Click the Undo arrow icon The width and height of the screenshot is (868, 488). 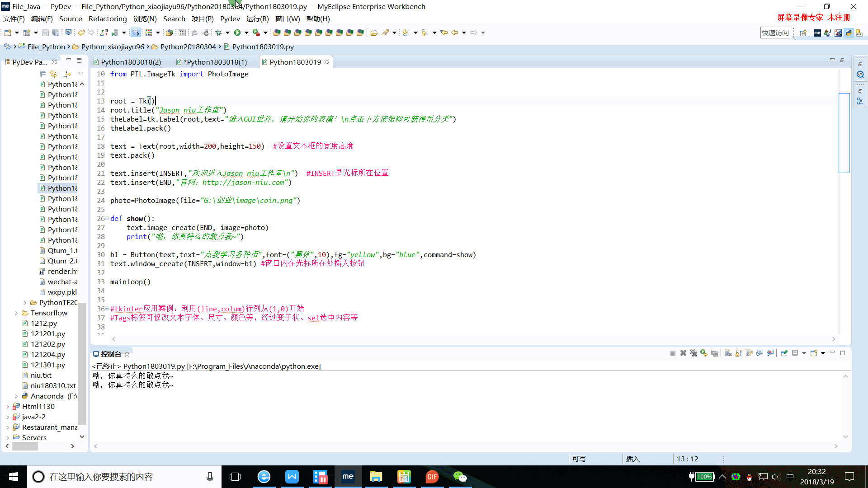pos(81,33)
